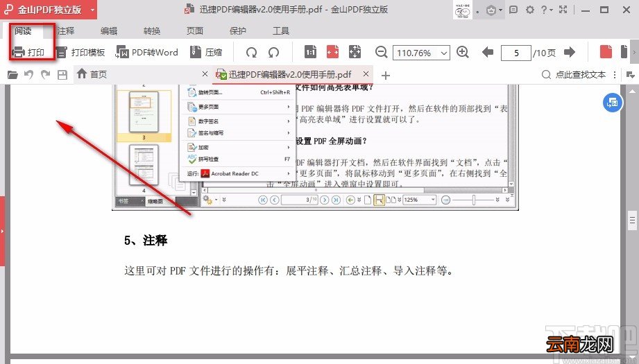Click the paragraph starting 这里可对 PDF 文件
The height and width of the screenshot is (364, 639).
289,271
